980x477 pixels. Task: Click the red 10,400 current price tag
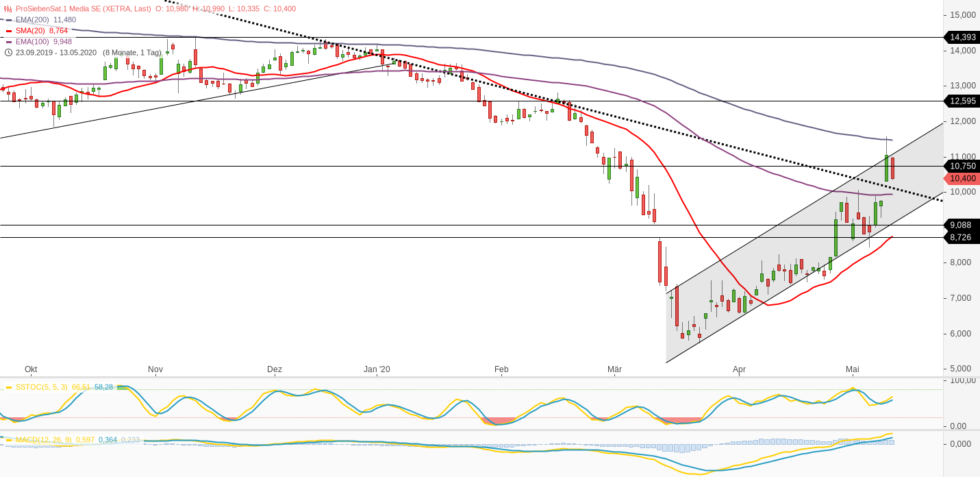[962, 178]
